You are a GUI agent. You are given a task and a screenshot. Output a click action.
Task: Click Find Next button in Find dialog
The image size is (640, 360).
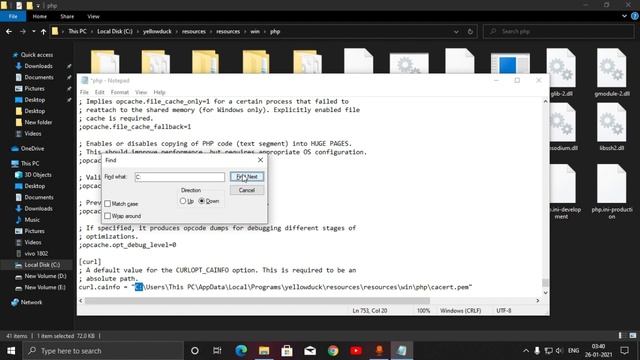pos(247,176)
